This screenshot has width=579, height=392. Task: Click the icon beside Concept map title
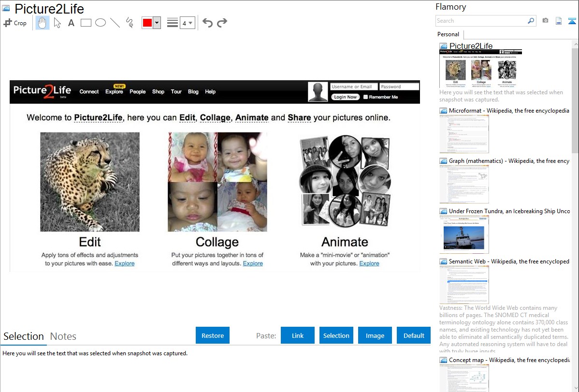(x=443, y=360)
